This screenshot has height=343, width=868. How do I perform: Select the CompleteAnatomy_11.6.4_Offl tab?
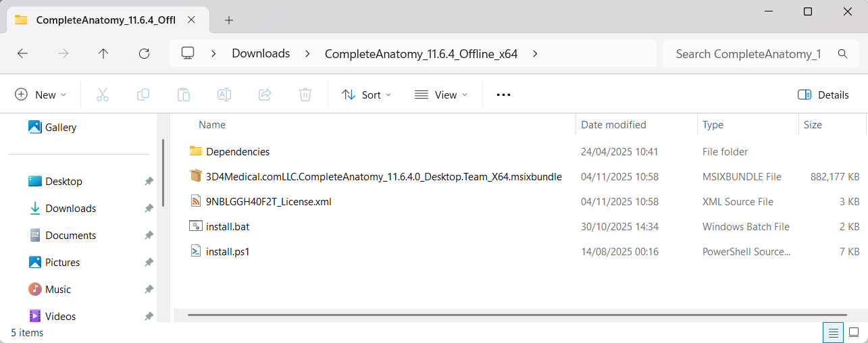click(106, 20)
